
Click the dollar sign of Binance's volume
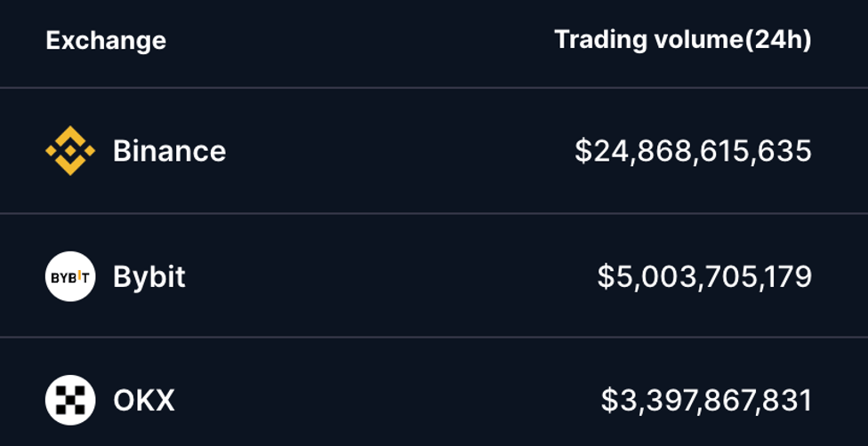click(583, 151)
